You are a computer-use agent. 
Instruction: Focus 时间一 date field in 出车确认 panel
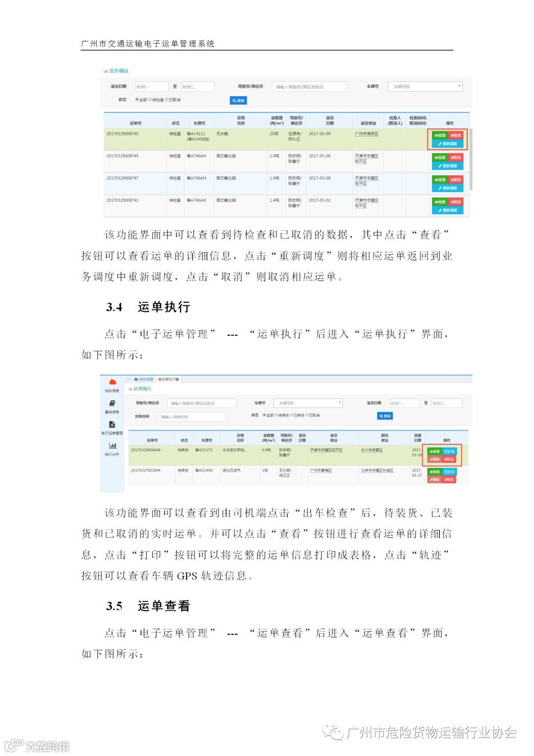point(152,87)
